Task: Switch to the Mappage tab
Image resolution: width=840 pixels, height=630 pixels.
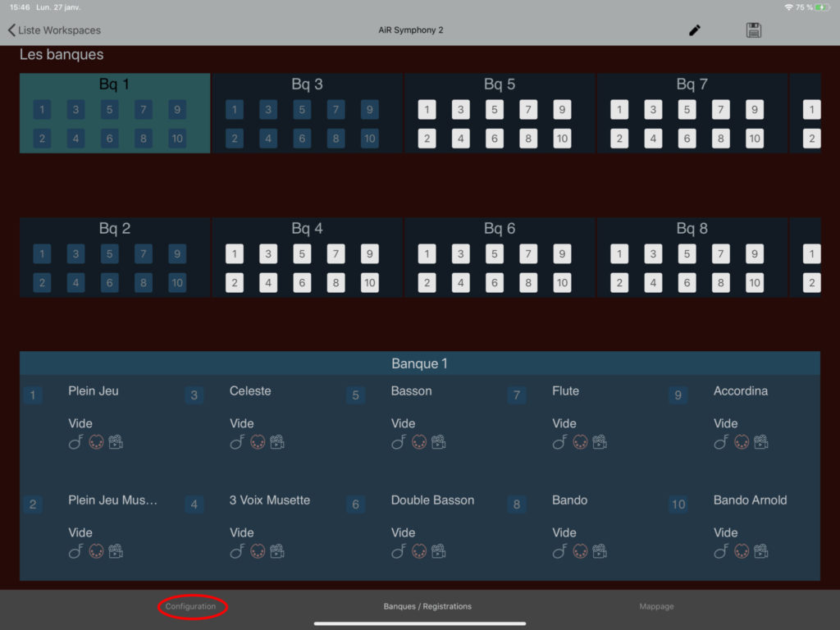Action: (656, 607)
